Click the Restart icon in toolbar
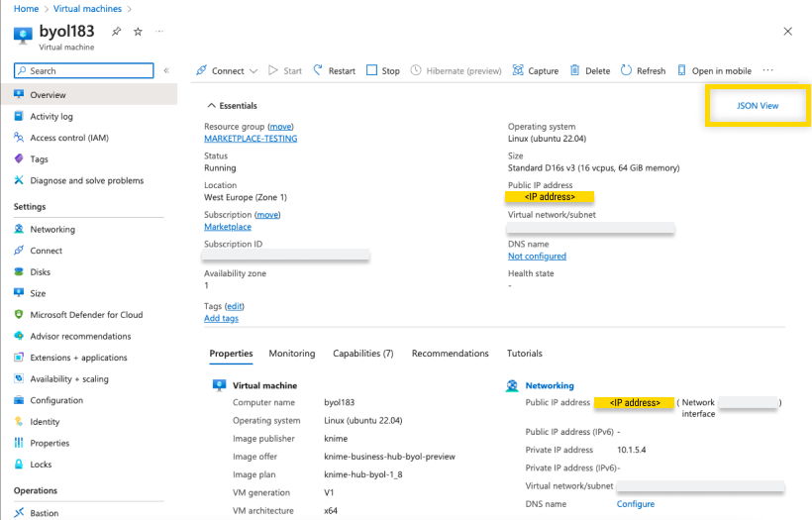This screenshot has height=520, width=812. (319, 71)
